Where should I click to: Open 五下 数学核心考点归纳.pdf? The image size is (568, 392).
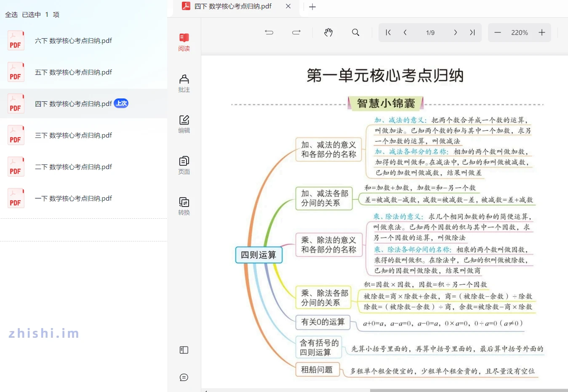pos(73,72)
